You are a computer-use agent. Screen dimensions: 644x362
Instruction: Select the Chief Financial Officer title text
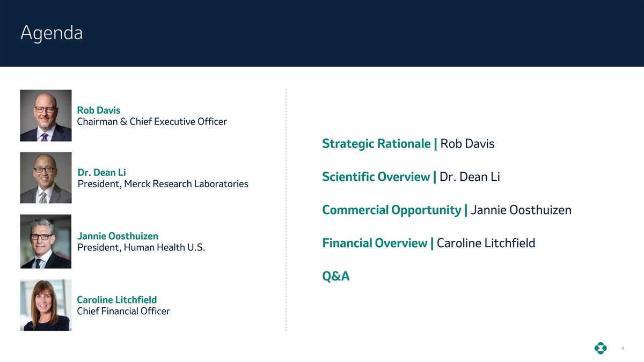[x=123, y=311]
